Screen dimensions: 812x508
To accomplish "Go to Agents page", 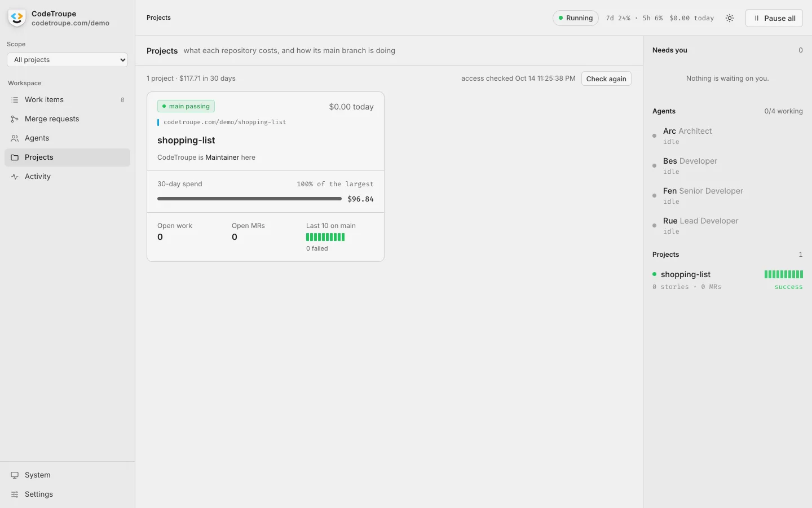I will [x=68, y=138].
